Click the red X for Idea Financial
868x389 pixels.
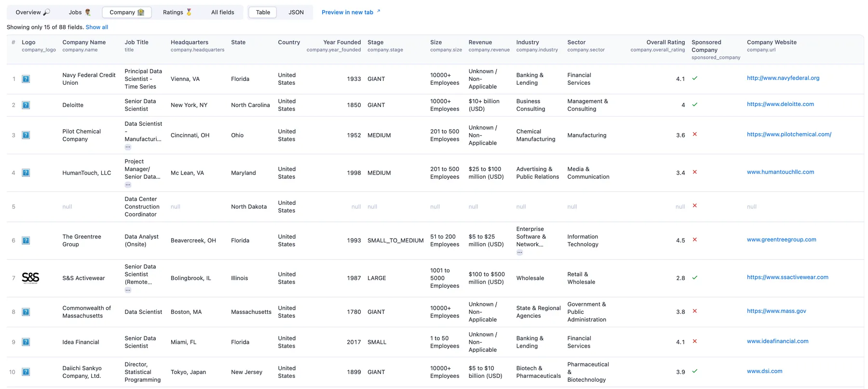(x=695, y=341)
